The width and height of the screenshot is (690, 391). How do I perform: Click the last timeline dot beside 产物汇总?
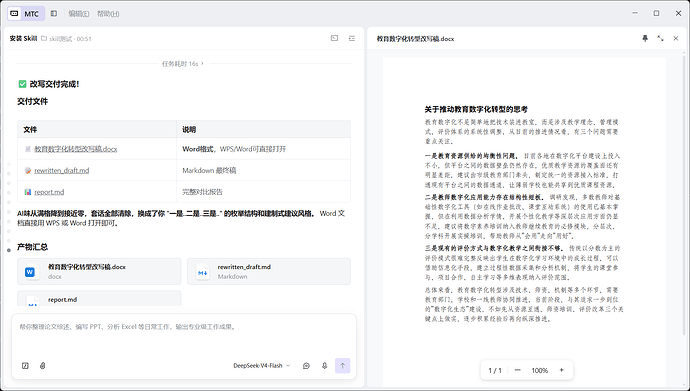pyautogui.click(x=9, y=250)
